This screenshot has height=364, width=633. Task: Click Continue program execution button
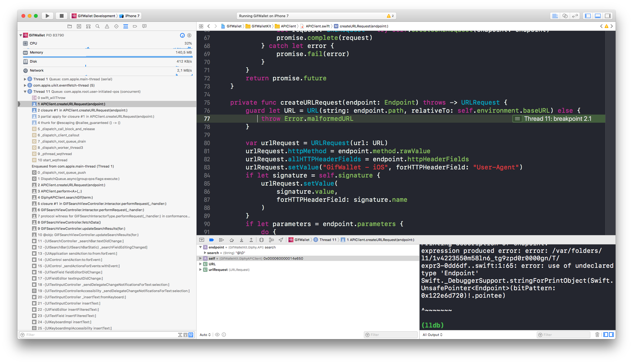pyautogui.click(x=221, y=240)
